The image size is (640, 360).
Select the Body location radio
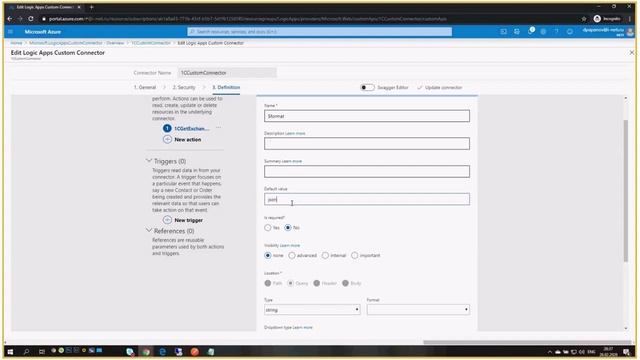[x=346, y=283]
